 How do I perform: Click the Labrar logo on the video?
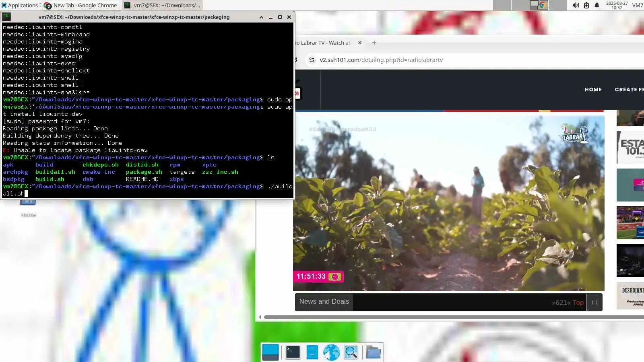(x=575, y=134)
